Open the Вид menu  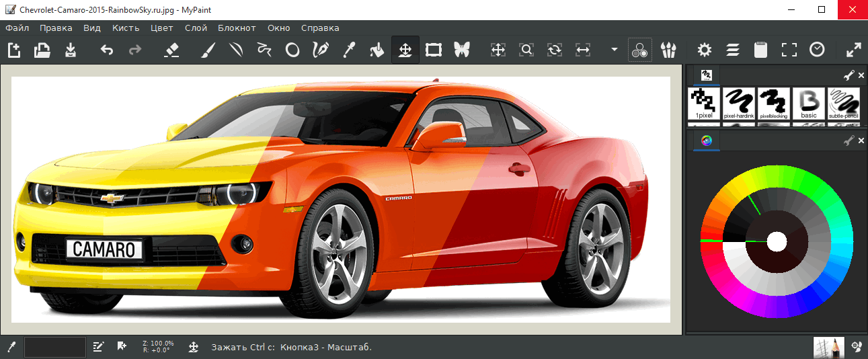pyautogui.click(x=92, y=28)
